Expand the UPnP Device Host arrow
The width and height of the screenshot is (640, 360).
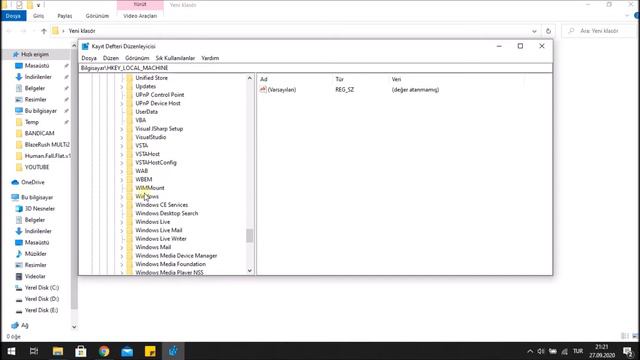click(122, 104)
